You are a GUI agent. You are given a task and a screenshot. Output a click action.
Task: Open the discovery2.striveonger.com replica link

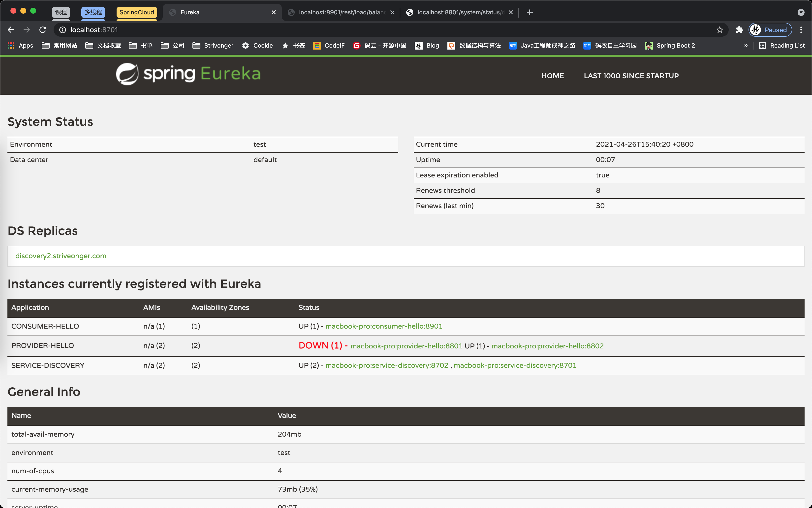pos(61,256)
